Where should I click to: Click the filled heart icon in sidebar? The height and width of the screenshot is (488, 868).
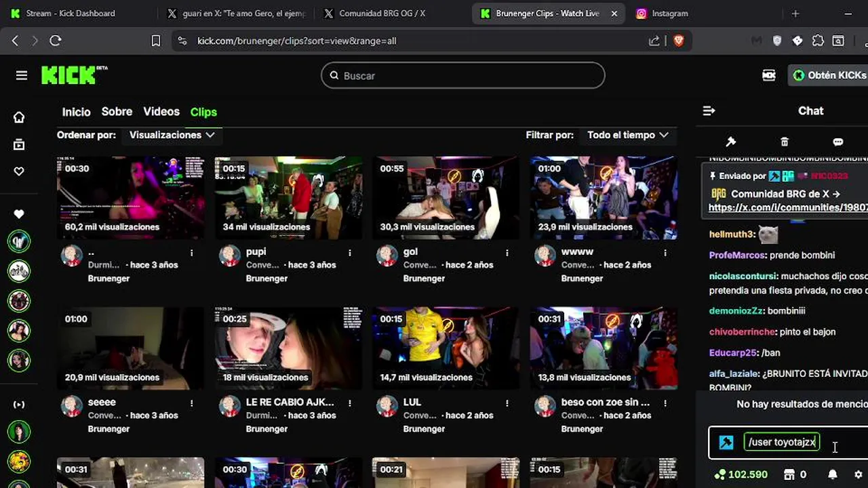coord(19,214)
